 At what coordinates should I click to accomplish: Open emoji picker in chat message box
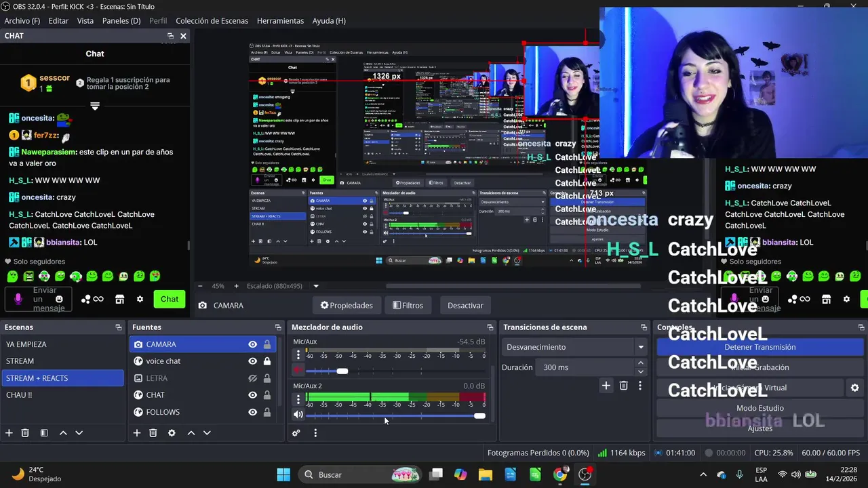(x=59, y=299)
